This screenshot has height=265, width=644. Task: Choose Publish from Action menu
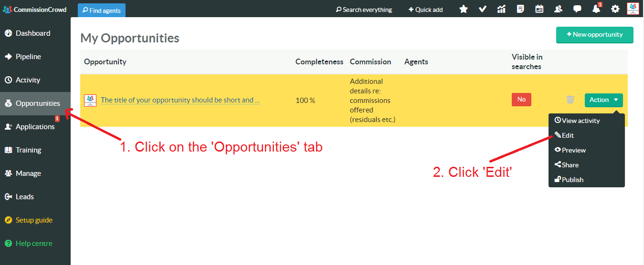click(586, 180)
